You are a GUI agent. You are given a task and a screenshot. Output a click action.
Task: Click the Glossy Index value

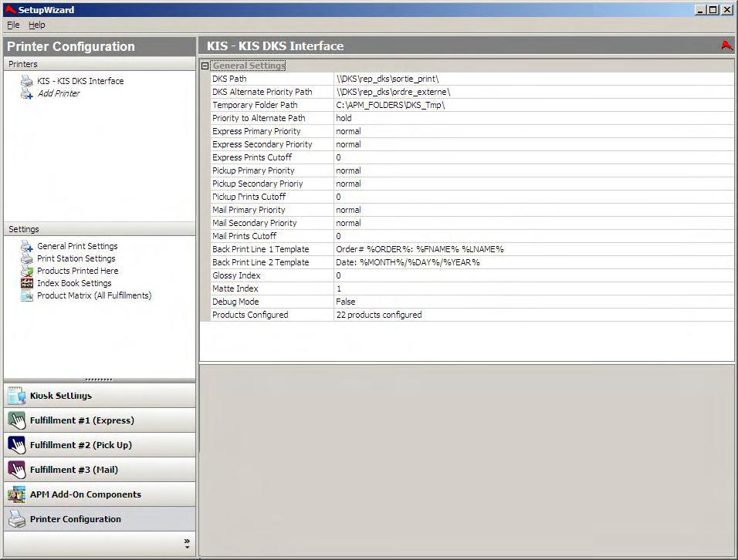(x=533, y=275)
